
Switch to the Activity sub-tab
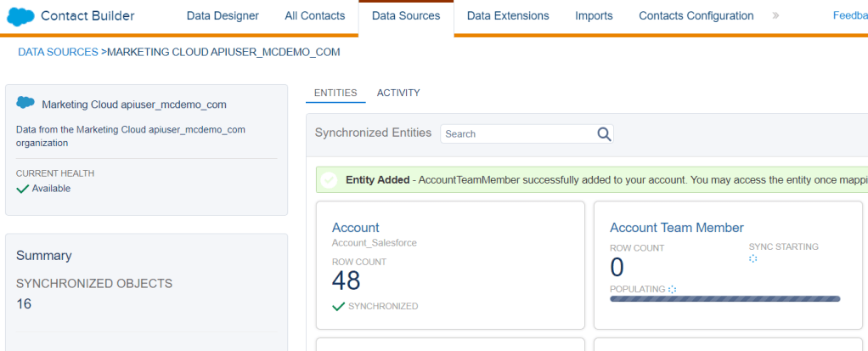coord(398,93)
